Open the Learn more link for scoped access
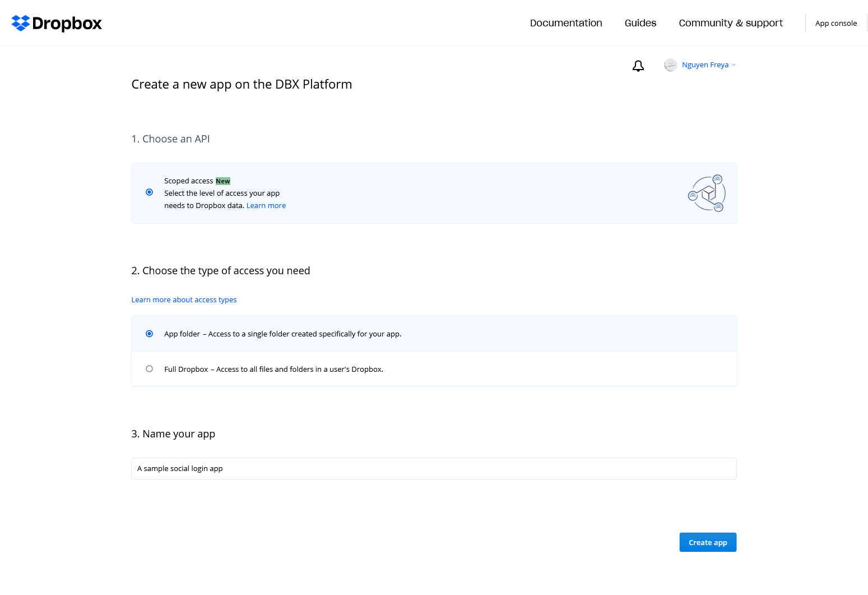This screenshot has height=595, width=868. click(x=266, y=206)
